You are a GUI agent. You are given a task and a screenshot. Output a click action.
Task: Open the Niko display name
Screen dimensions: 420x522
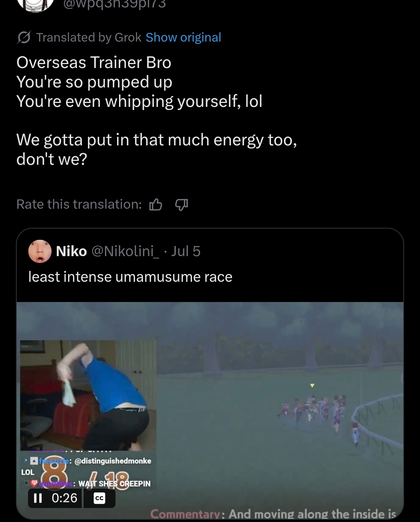[x=71, y=251]
